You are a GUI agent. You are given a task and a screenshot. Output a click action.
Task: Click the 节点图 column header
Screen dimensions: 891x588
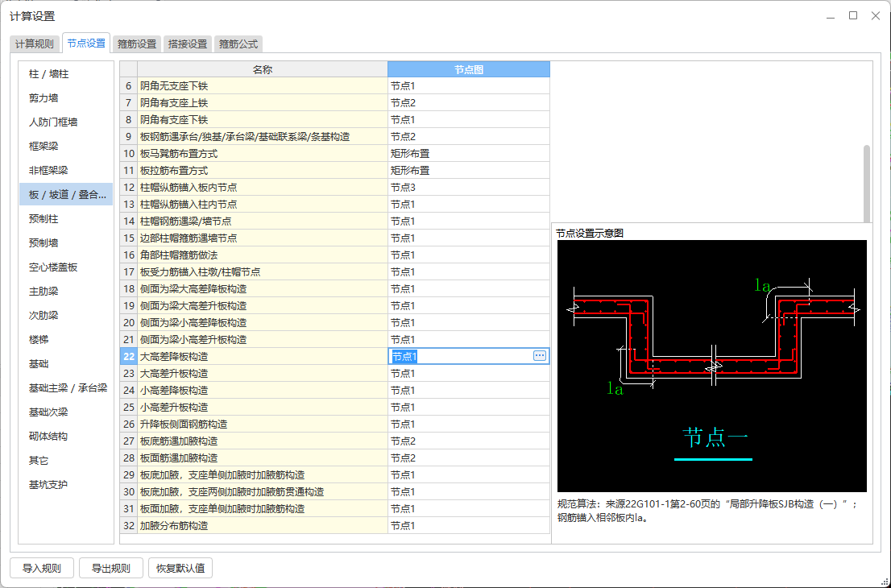pyautogui.click(x=469, y=69)
